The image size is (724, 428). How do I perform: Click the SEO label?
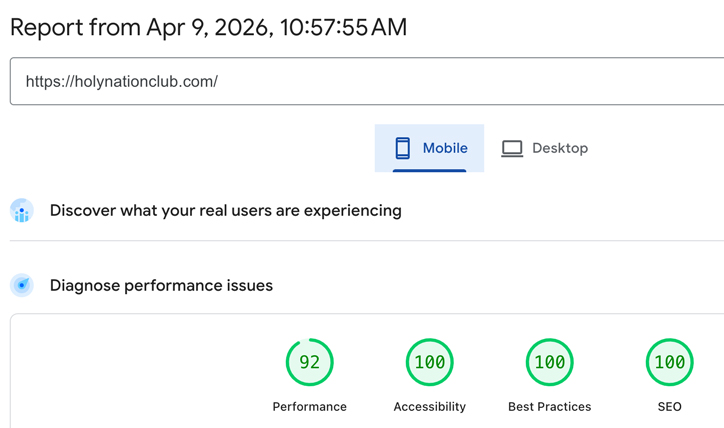click(x=670, y=407)
